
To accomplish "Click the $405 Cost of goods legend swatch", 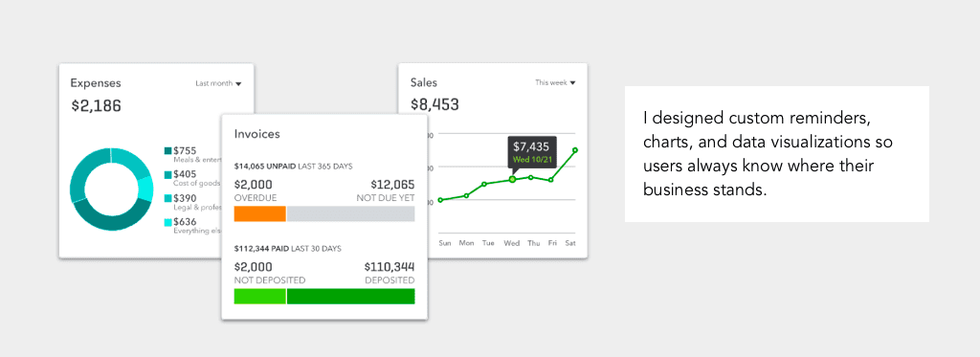I will [x=167, y=175].
